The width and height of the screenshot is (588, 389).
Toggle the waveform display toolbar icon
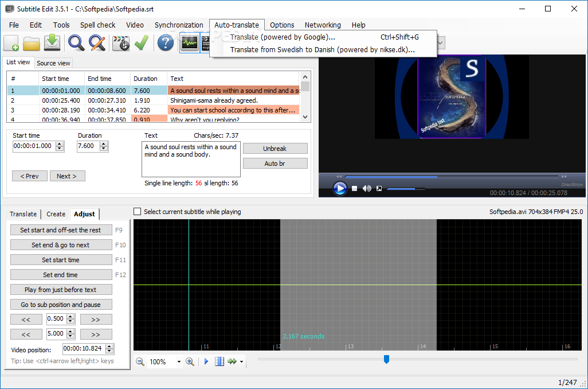click(x=189, y=43)
